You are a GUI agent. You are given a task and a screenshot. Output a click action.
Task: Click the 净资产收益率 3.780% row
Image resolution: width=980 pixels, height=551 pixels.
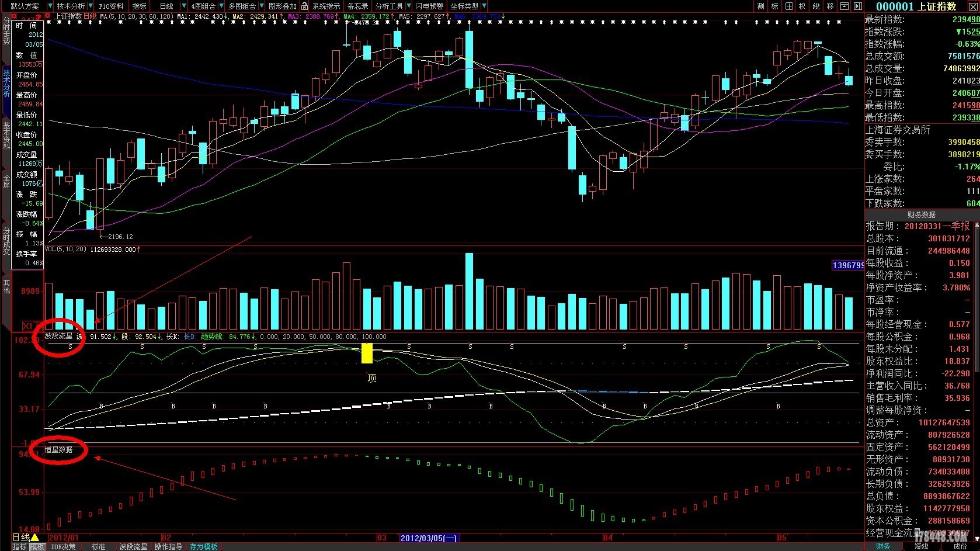tap(918, 287)
